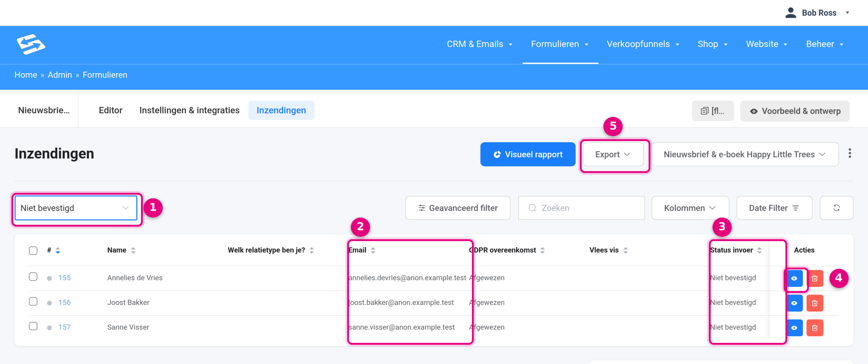
Task: Open the CRM & Emails menu
Action: (x=479, y=44)
